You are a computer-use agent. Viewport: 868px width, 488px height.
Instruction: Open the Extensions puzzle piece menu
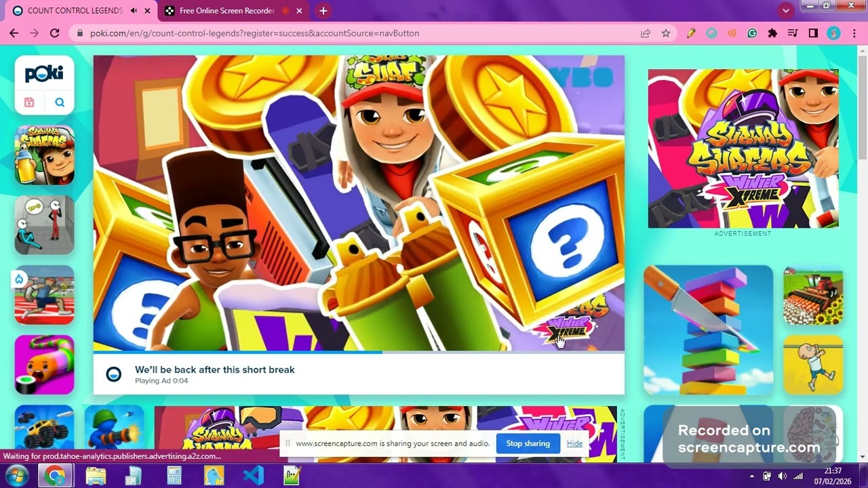coord(772,33)
